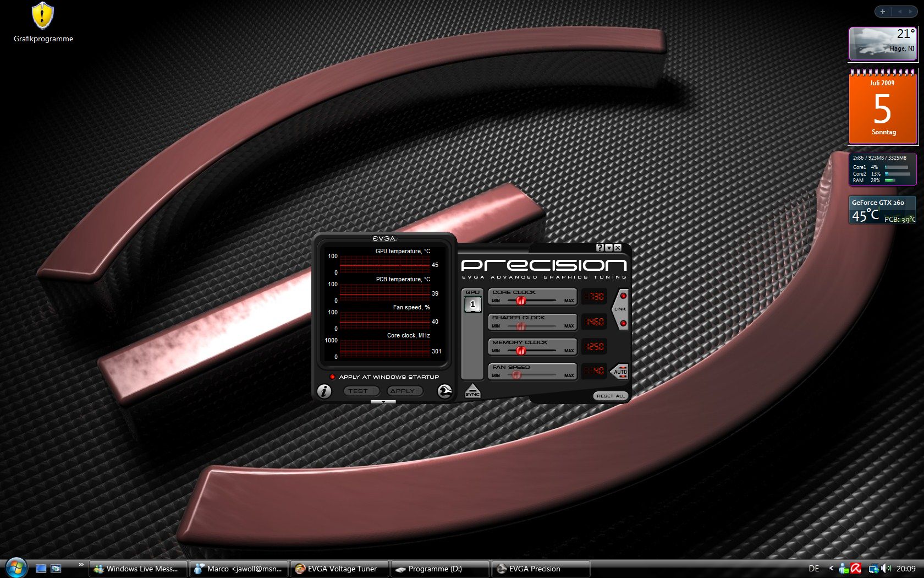This screenshot has width=924, height=578.
Task: Switch to Marco chat taskbar button
Action: [239, 569]
